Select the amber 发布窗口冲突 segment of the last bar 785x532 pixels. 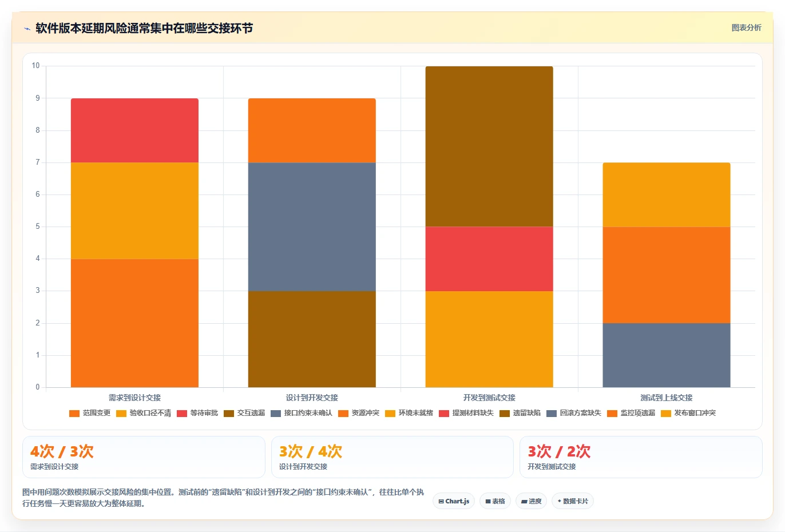(x=667, y=195)
